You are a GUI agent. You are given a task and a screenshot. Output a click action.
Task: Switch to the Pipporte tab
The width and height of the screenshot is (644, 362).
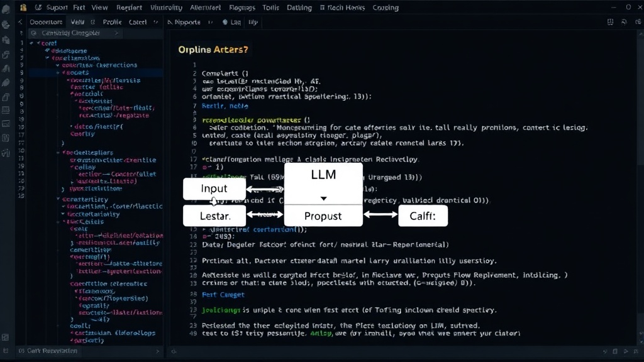[x=184, y=22]
